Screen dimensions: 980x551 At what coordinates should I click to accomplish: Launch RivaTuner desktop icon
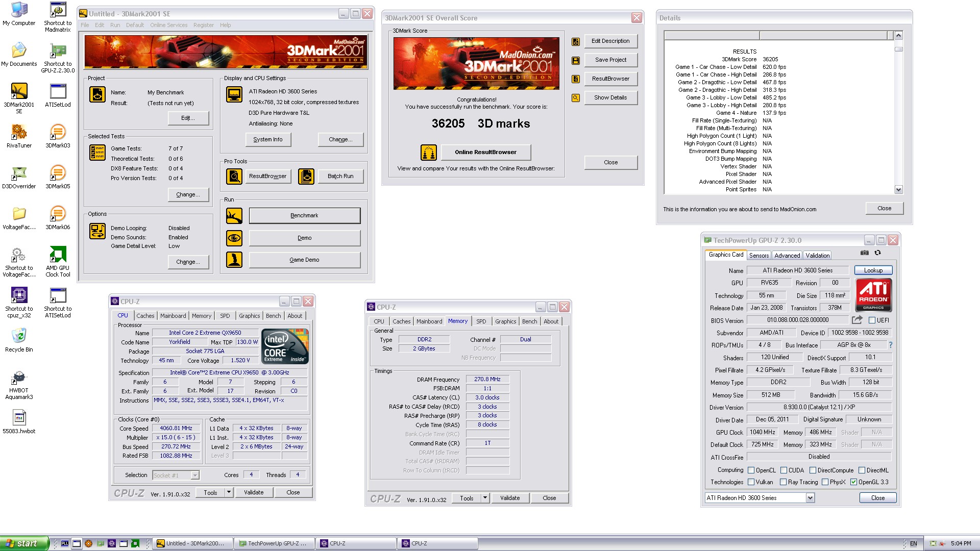(x=19, y=136)
